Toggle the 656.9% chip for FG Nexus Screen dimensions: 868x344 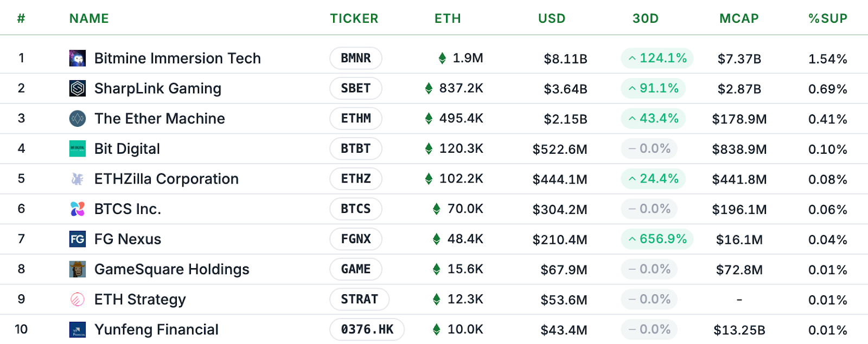point(658,239)
